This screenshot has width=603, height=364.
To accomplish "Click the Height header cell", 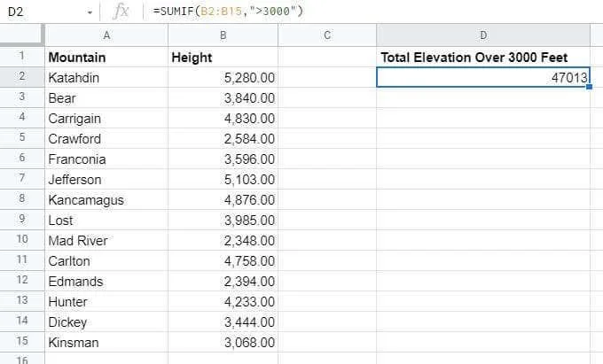I will pos(223,57).
